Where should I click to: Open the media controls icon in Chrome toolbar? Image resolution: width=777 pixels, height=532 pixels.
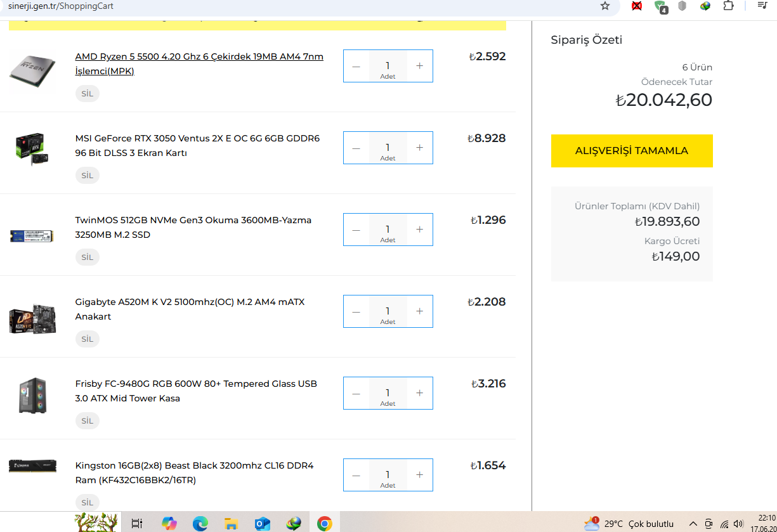tap(762, 5)
